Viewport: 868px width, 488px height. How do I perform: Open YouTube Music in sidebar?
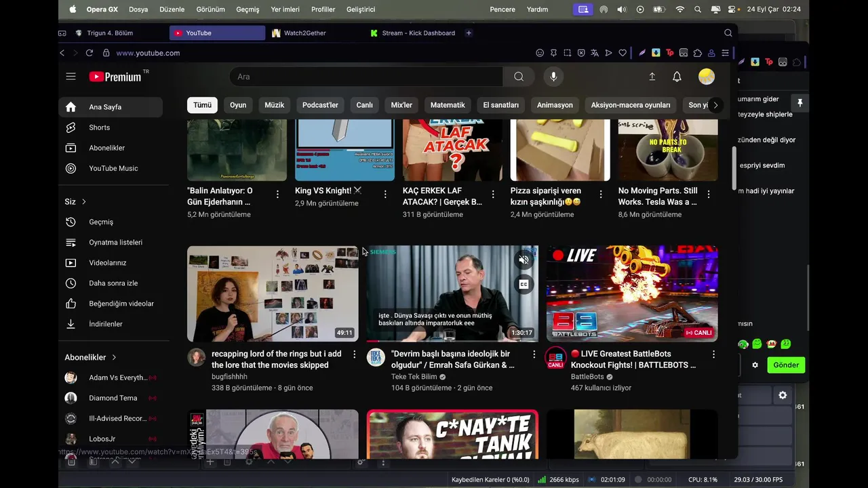(111, 168)
